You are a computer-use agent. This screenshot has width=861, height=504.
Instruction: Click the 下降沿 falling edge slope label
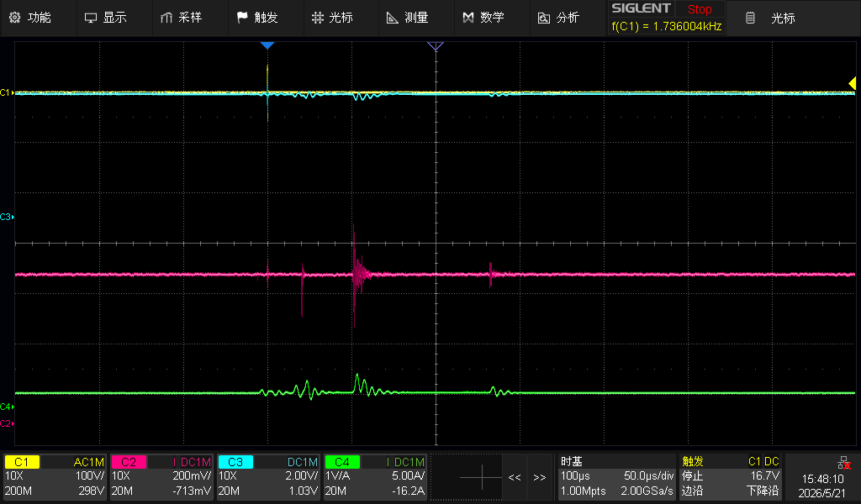[763, 491]
